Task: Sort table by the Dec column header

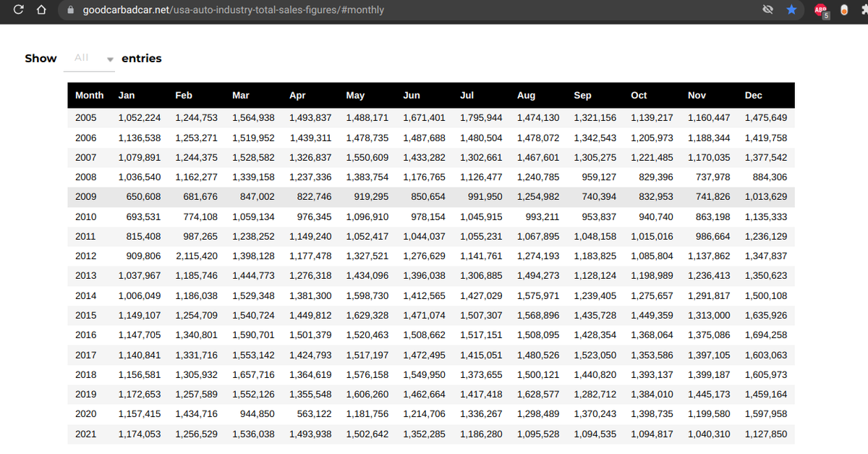Action: [x=754, y=95]
